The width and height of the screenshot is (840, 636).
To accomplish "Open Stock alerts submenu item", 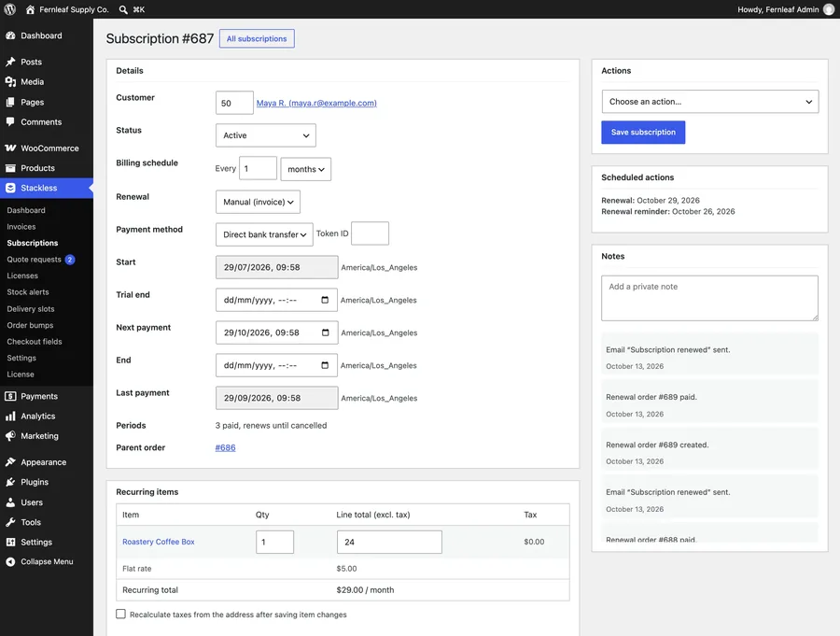I will tap(28, 292).
